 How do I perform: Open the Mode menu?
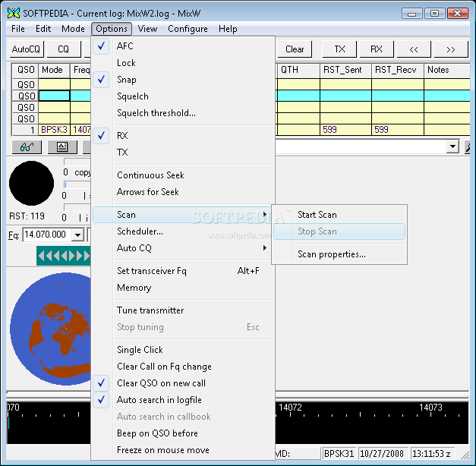tap(73, 29)
